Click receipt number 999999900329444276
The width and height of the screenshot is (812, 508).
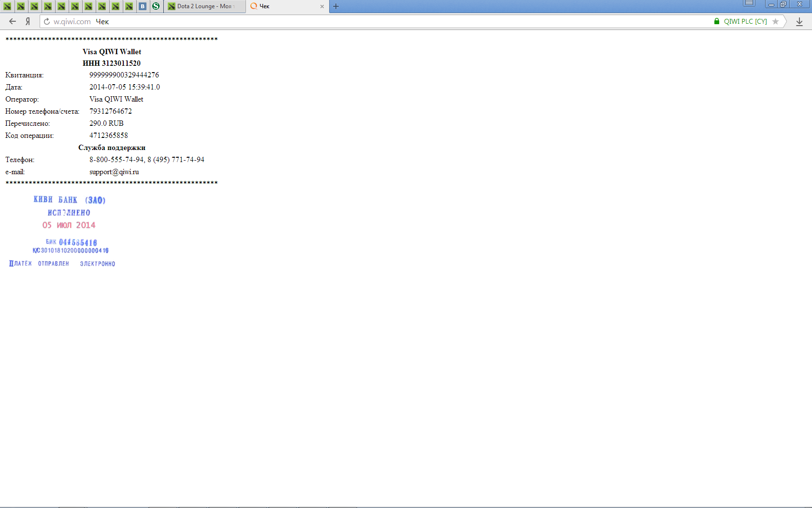(x=124, y=75)
